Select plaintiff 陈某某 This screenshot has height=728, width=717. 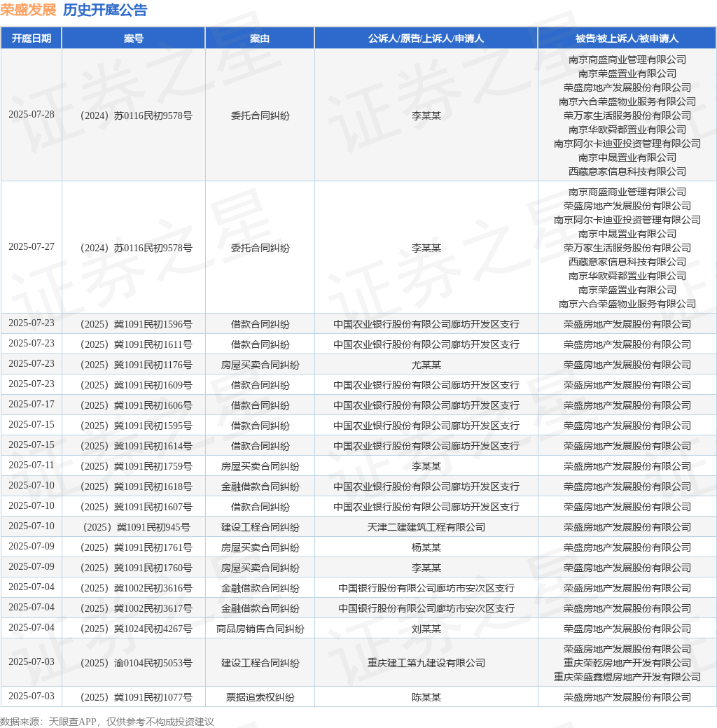click(426, 697)
